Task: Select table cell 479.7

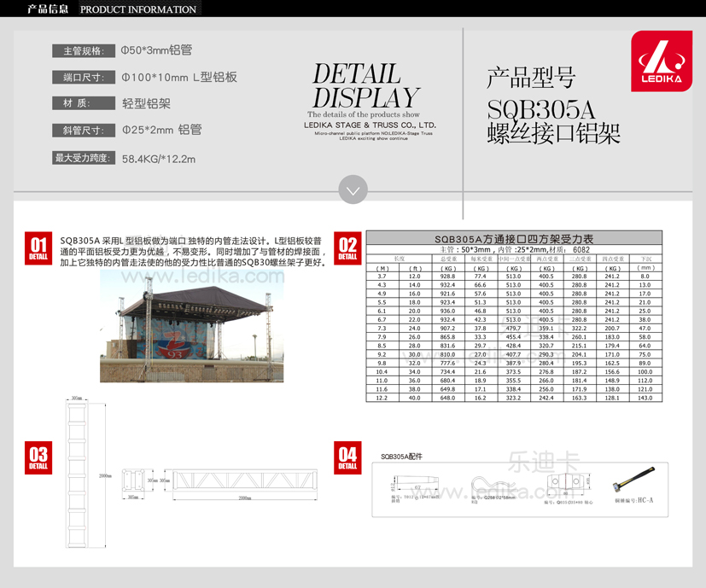Action: pos(513,329)
